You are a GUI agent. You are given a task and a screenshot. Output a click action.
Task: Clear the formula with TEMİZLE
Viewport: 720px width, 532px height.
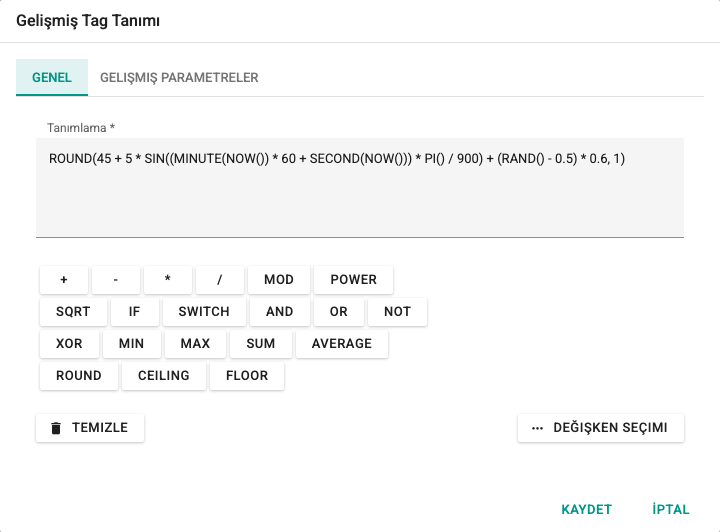(x=90, y=428)
